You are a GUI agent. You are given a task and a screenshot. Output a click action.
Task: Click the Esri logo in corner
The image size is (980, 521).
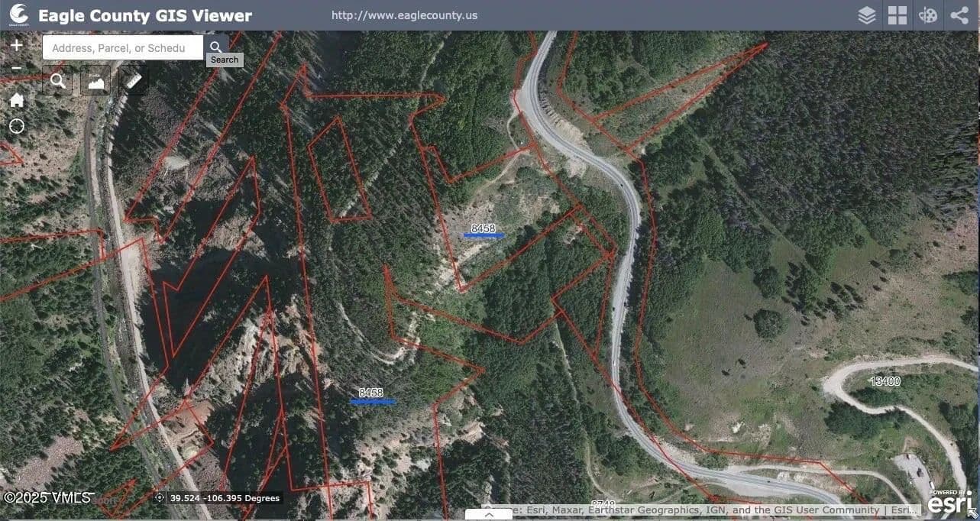tap(950, 503)
